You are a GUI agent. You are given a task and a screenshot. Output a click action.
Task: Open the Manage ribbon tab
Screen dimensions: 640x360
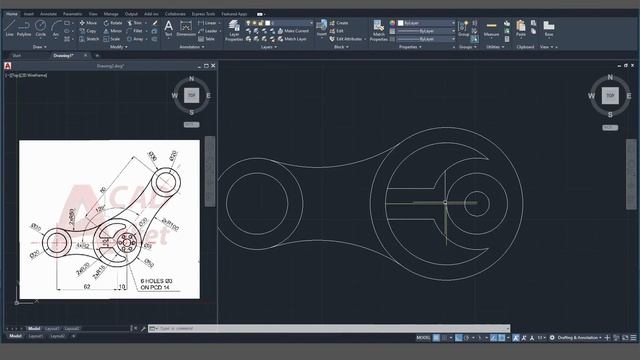click(x=111, y=14)
